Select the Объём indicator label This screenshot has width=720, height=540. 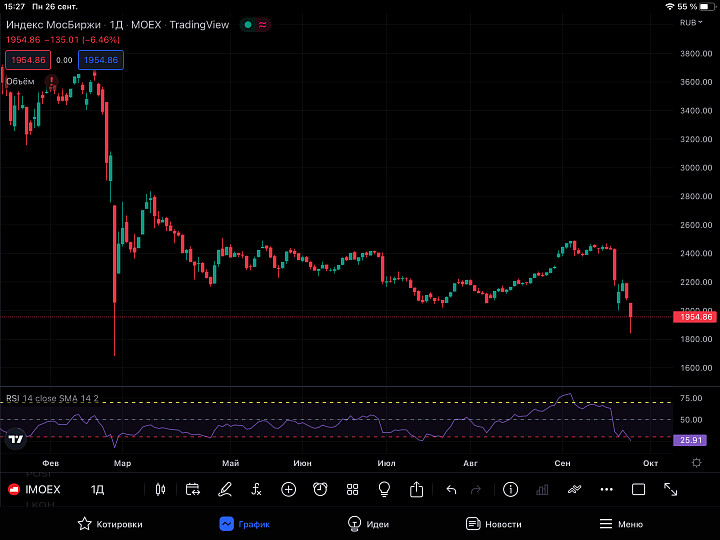20,81
